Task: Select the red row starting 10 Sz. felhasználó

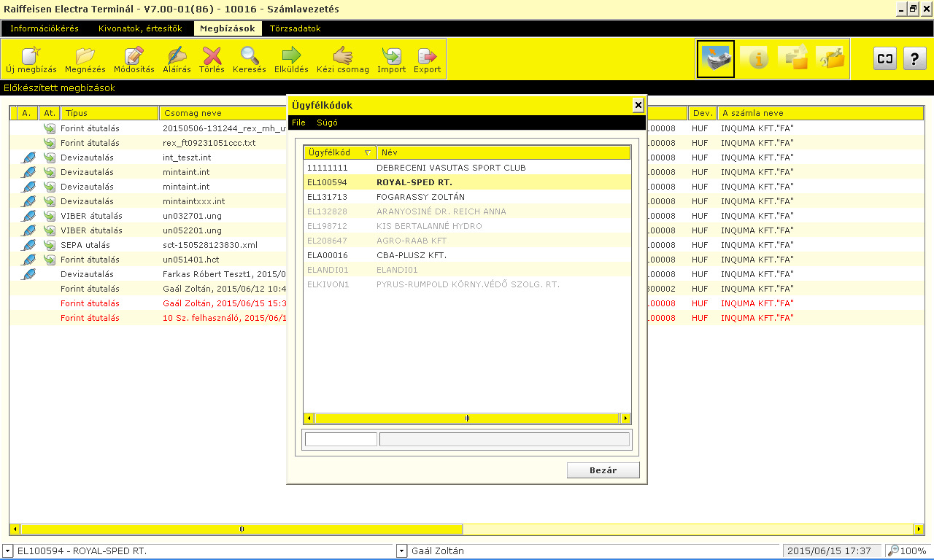Action: click(467, 318)
